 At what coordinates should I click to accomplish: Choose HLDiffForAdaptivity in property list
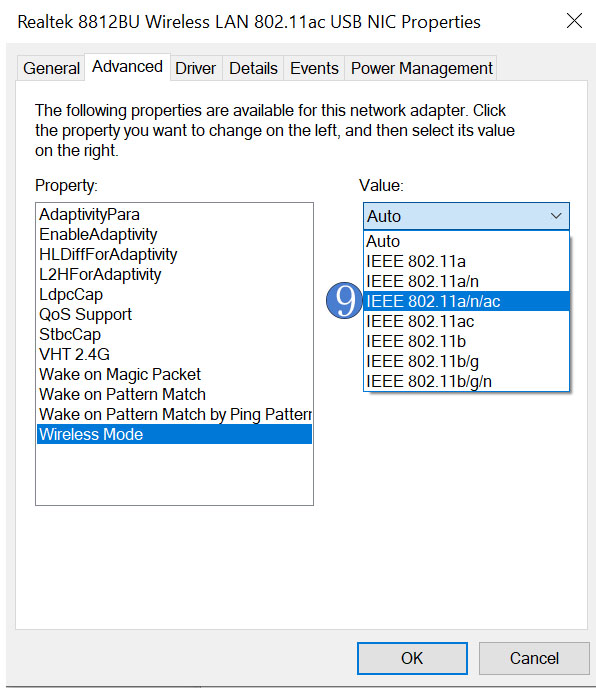click(174, 254)
